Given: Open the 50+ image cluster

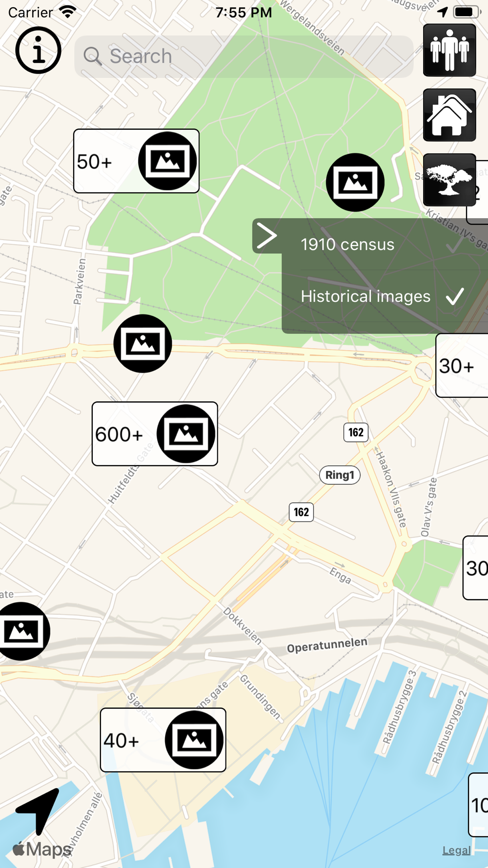Looking at the screenshot, I should tap(136, 161).
